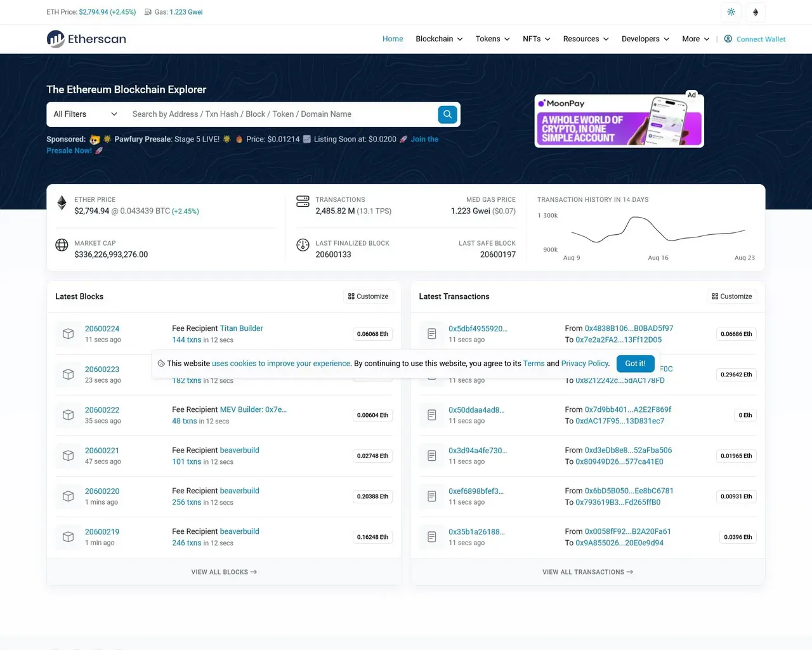This screenshot has height=650, width=812.
Task: Click the Last Finalized Block gauge icon
Action: (x=303, y=245)
